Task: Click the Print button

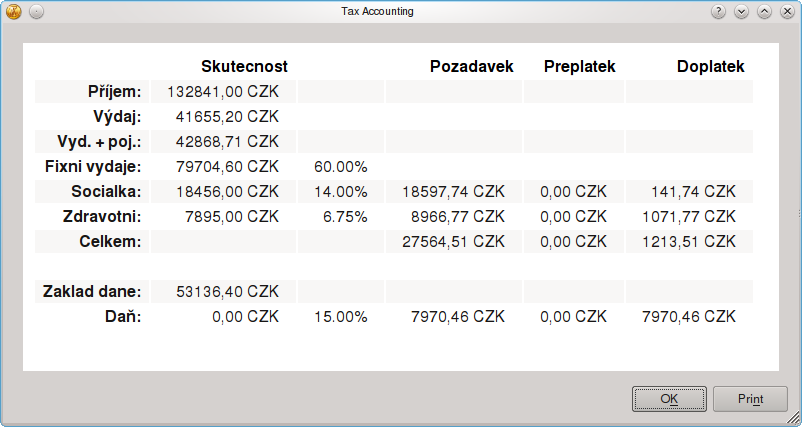Action: [x=750, y=399]
